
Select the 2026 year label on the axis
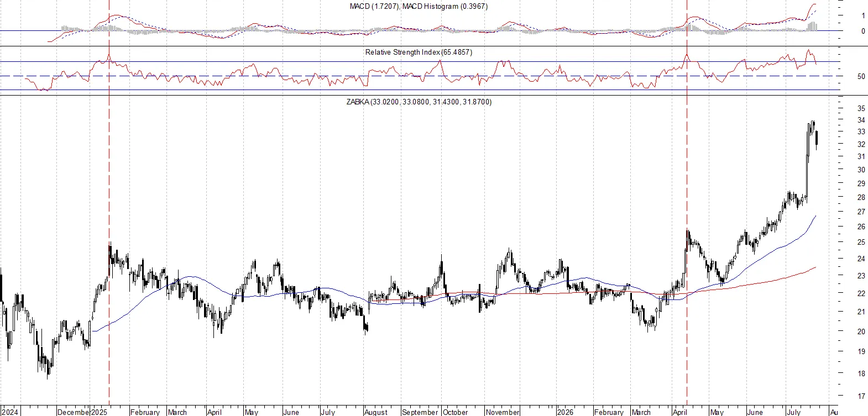click(566, 412)
